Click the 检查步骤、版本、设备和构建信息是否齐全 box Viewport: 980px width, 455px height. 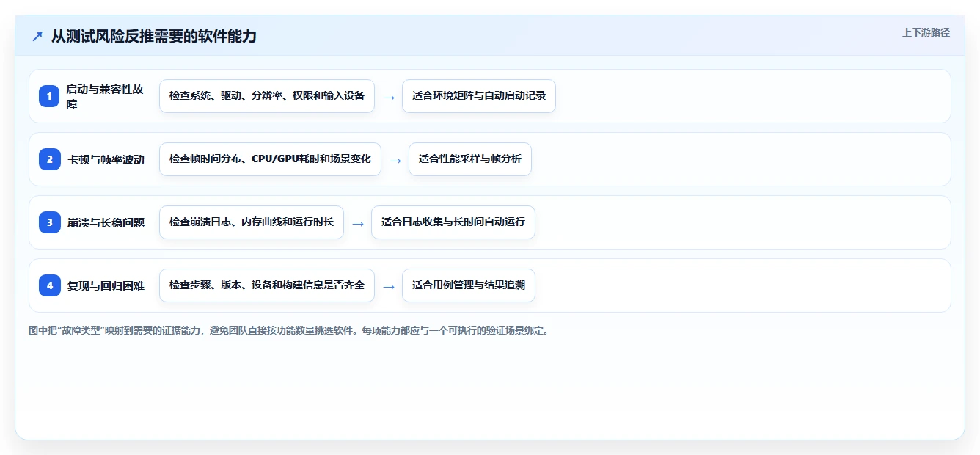(267, 285)
